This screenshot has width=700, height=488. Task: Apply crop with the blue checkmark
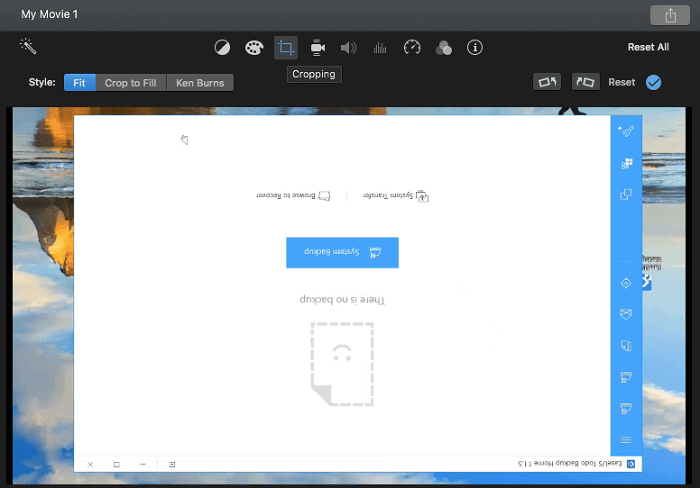[653, 82]
